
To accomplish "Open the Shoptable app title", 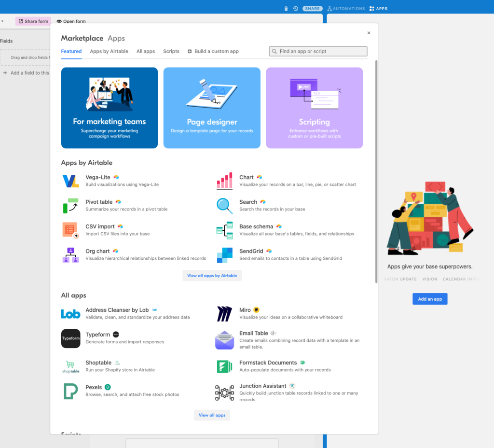I will click(98, 363).
